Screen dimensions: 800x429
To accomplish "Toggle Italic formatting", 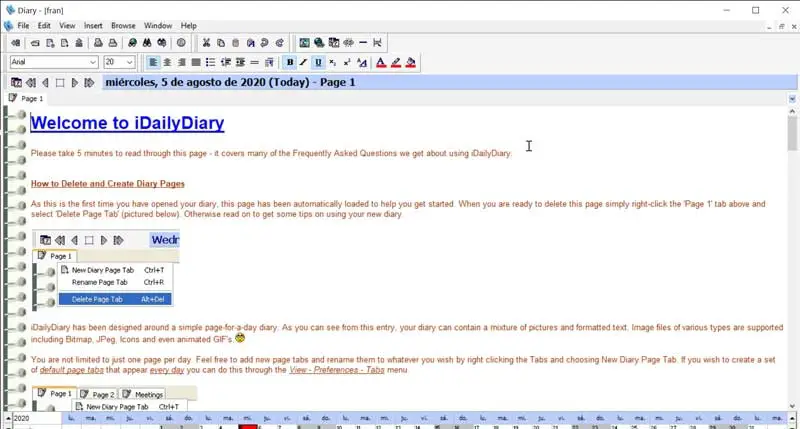I will click(304, 62).
